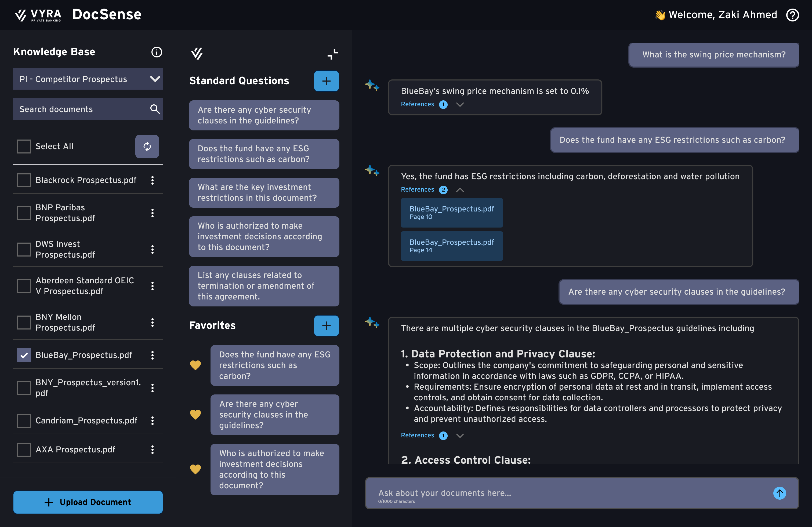Open PI - Competitor Prospectus dropdown
The image size is (812, 527).
tap(88, 79)
